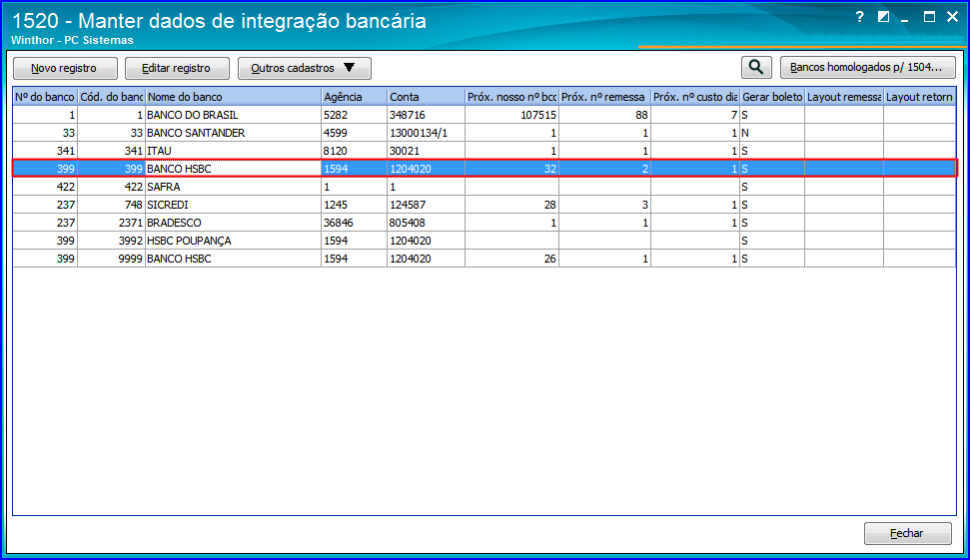Select BANCO HSBC row with code 399
Image resolution: width=970 pixels, height=560 pixels.
coord(485,169)
